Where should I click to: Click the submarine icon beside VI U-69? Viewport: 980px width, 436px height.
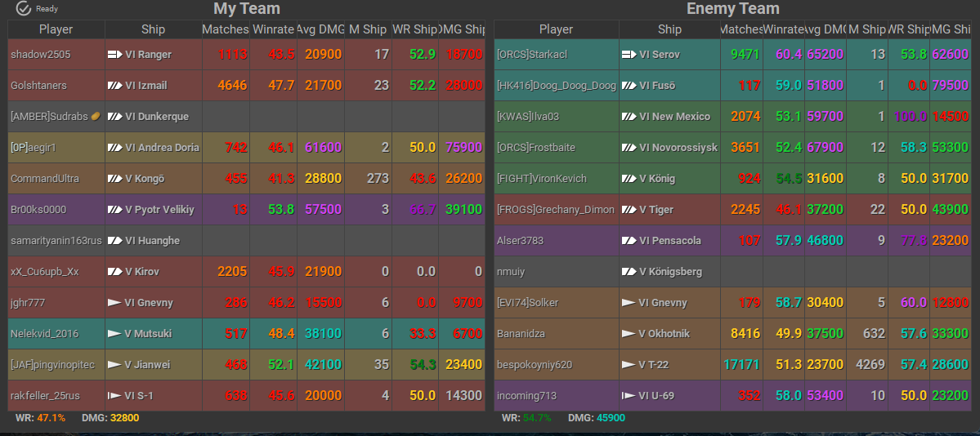click(629, 396)
